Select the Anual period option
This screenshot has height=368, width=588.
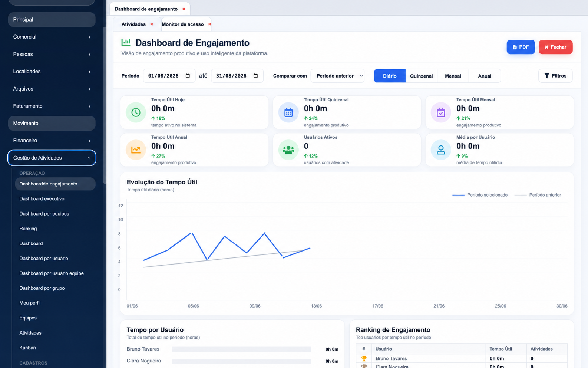tap(485, 76)
